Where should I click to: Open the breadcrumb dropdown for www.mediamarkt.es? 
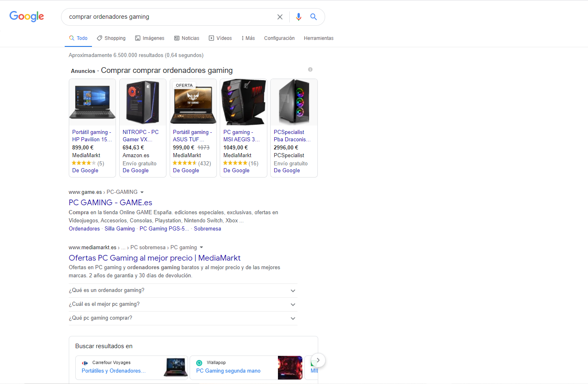coord(201,247)
